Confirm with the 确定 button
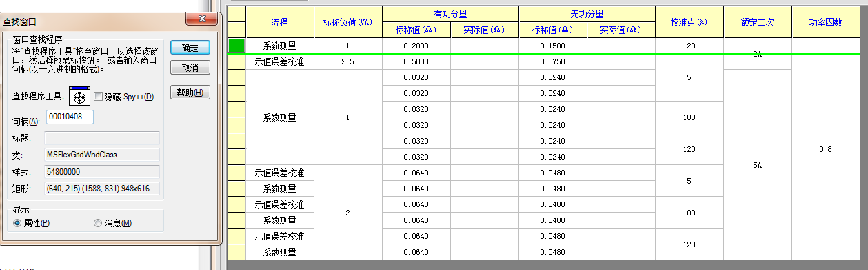 (190, 48)
